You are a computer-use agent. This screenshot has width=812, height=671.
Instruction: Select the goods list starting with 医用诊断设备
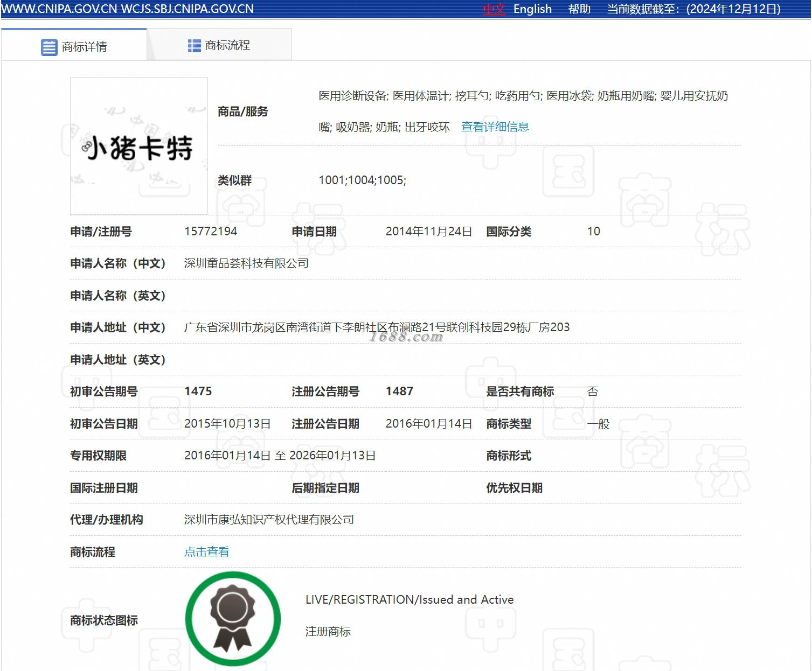pyautogui.click(x=523, y=111)
